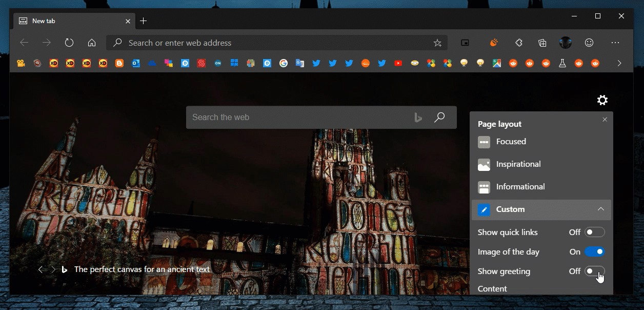Send feedback via the smiley icon
Viewport: 644px width, 310px height.
pyautogui.click(x=589, y=43)
